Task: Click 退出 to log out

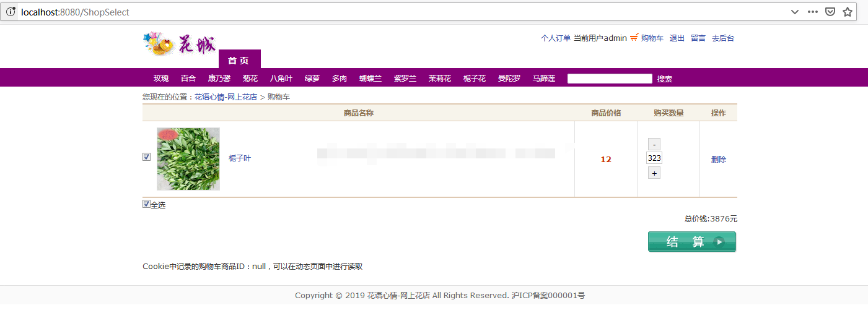Action: click(677, 38)
